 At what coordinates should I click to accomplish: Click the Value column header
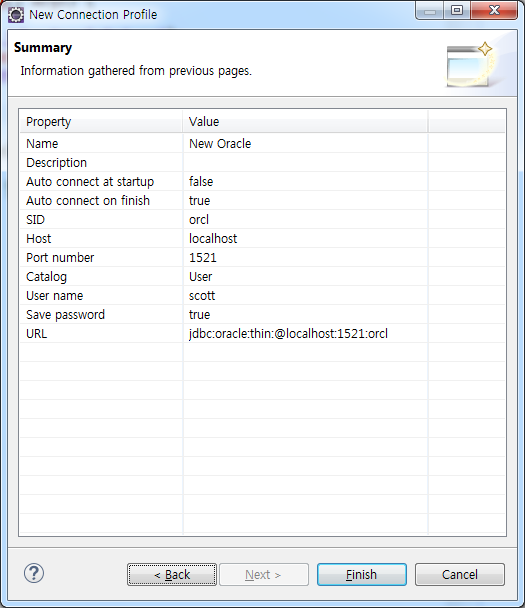305,122
